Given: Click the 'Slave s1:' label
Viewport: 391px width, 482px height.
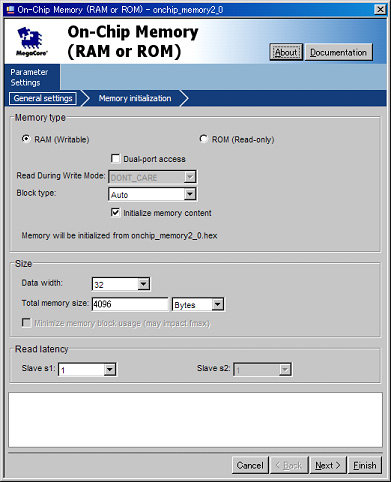Looking at the screenshot, I should coord(38,368).
